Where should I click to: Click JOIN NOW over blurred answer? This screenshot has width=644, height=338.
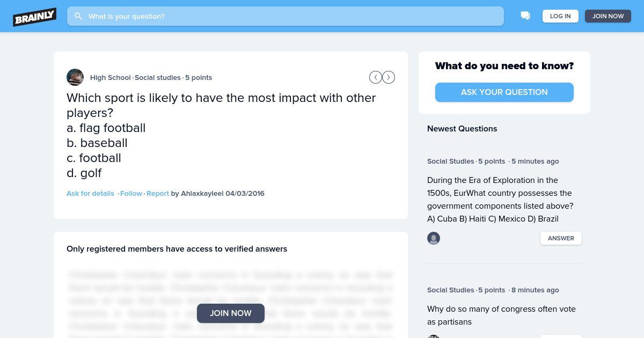(x=231, y=313)
